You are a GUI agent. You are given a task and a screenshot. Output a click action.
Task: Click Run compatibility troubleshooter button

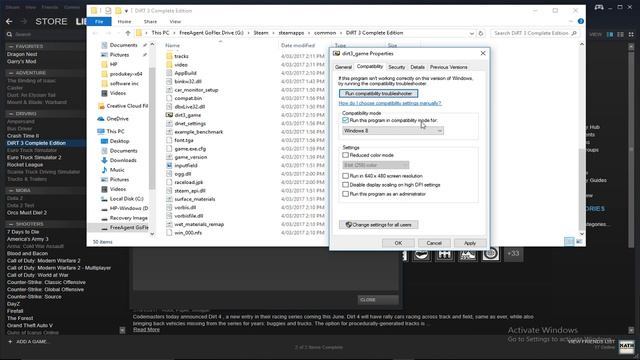pos(378,93)
